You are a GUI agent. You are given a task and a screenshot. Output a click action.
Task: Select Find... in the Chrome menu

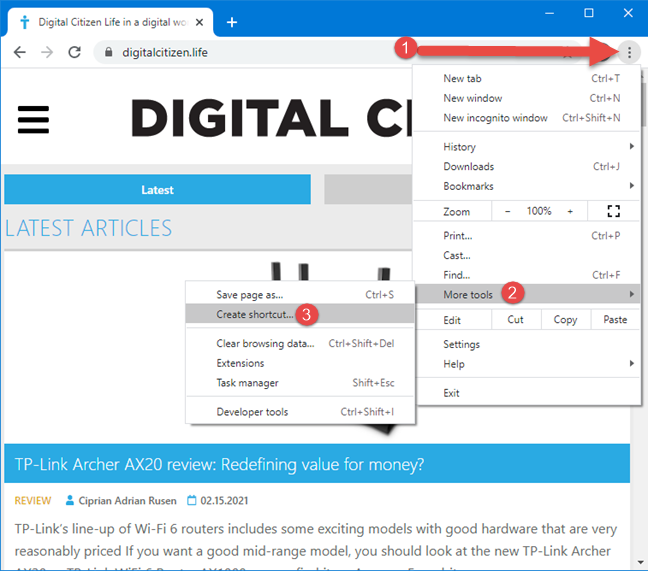527,275
